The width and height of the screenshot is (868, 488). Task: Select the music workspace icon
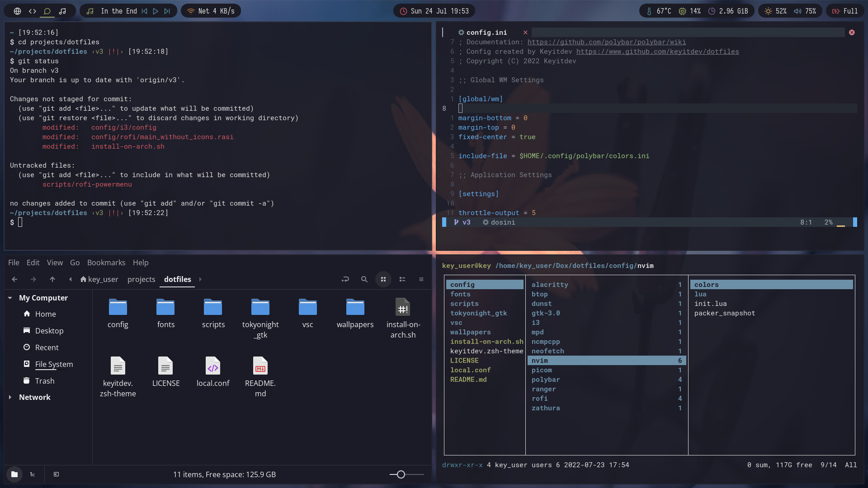[x=62, y=11]
